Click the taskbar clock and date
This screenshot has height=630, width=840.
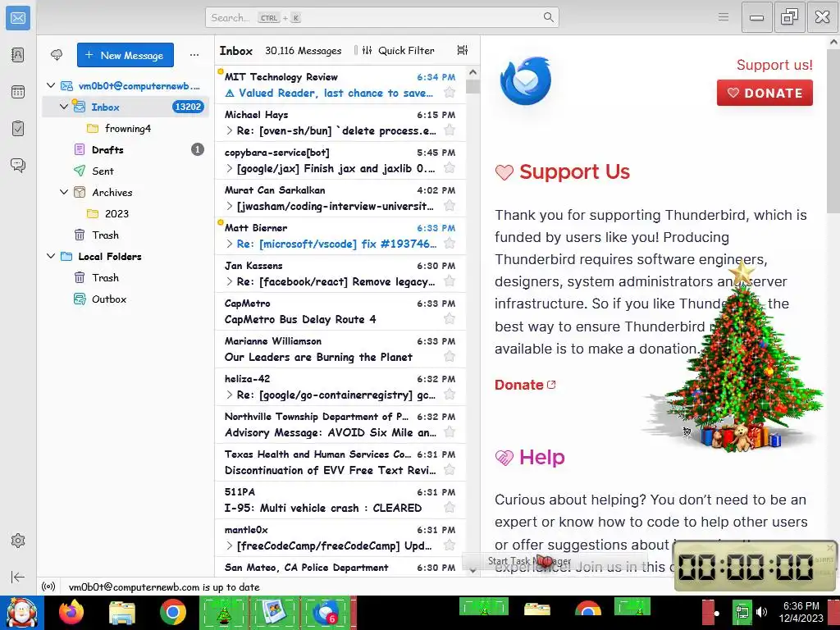point(801,612)
